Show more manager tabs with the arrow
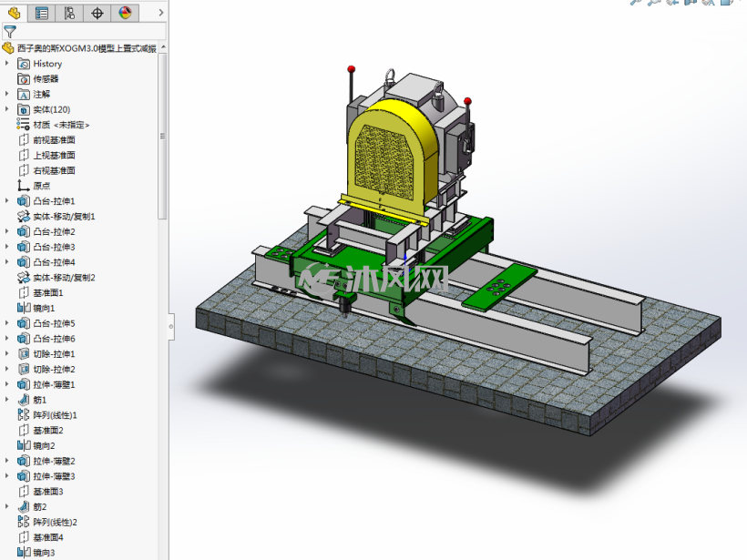 tap(161, 13)
